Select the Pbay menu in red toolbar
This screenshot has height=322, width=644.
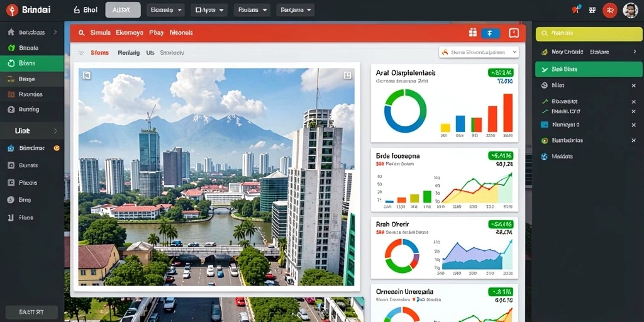click(x=156, y=33)
